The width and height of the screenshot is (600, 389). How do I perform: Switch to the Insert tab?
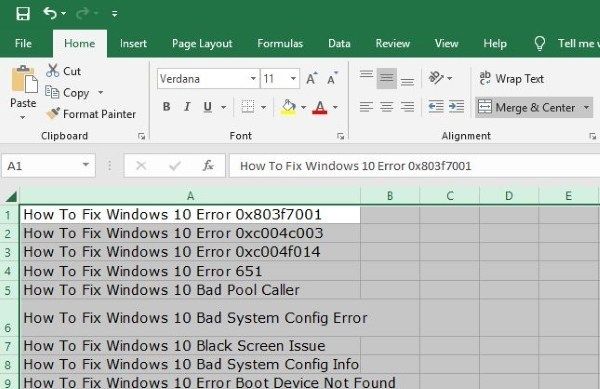[x=133, y=43]
